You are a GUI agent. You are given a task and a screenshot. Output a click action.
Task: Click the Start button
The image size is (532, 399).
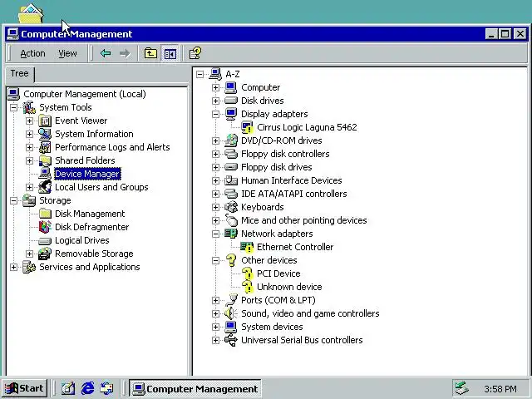(24, 388)
